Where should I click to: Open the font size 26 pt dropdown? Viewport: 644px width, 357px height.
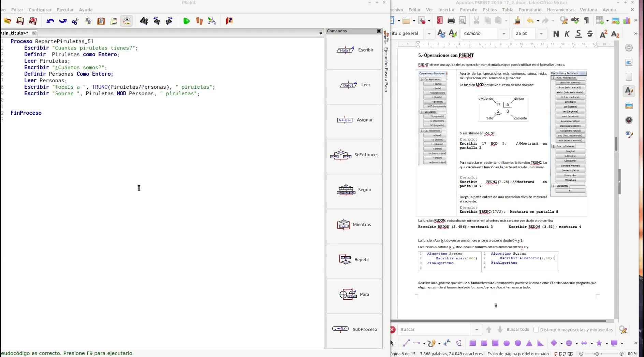point(541,34)
